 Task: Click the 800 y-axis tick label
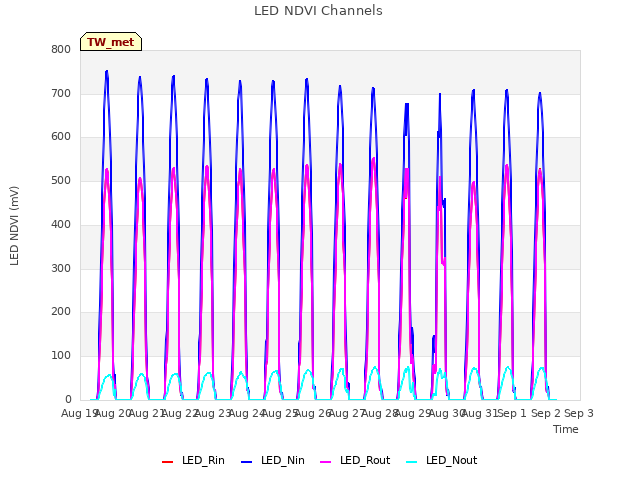point(61,49)
